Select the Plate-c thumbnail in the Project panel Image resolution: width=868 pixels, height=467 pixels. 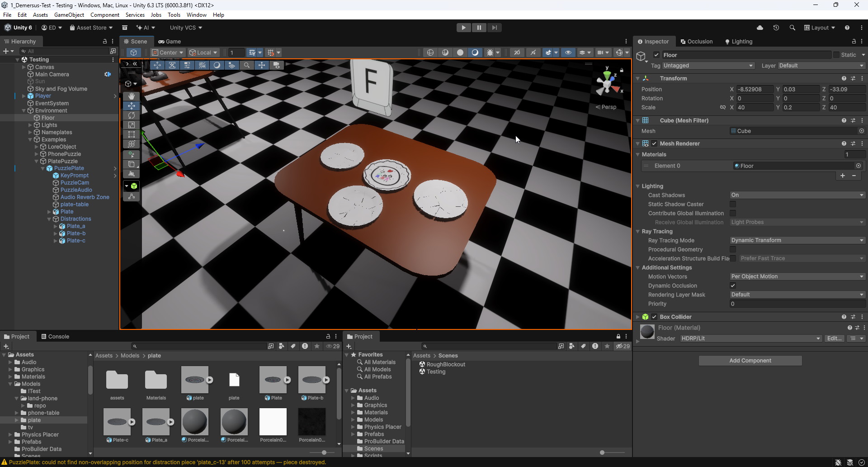click(118, 421)
